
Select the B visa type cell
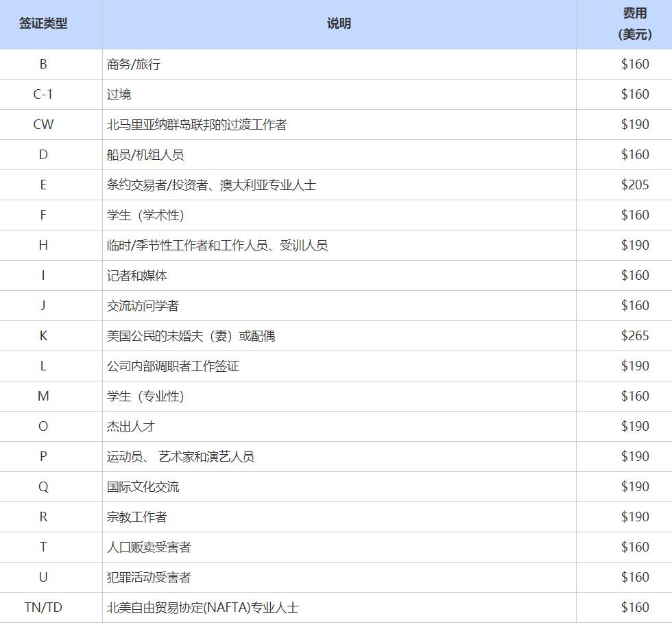(x=43, y=64)
